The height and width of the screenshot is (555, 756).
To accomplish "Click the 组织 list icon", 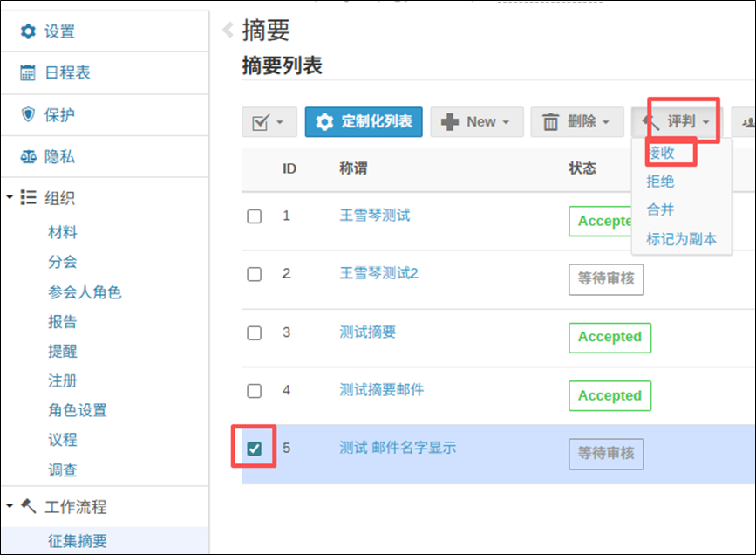I will pos(28,198).
